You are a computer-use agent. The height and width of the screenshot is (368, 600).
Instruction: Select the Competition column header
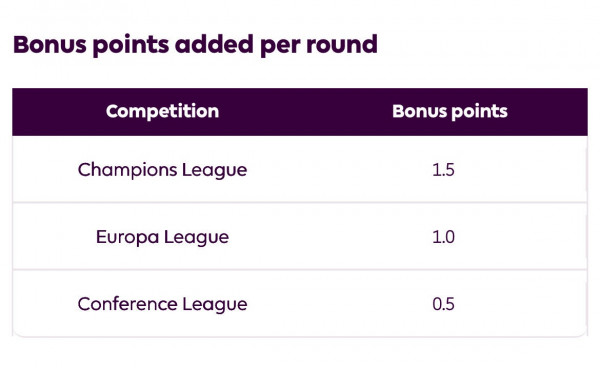pyautogui.click(x=162, y=111)
